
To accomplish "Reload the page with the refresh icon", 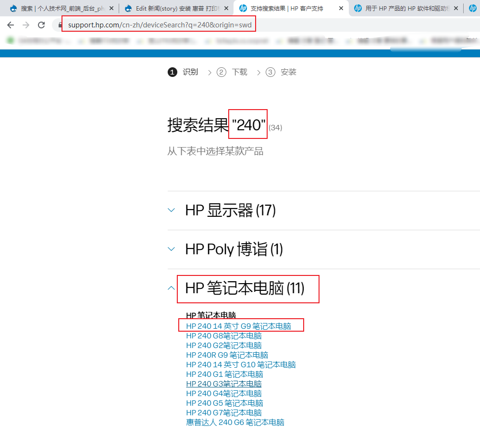I will pos(41,25).
